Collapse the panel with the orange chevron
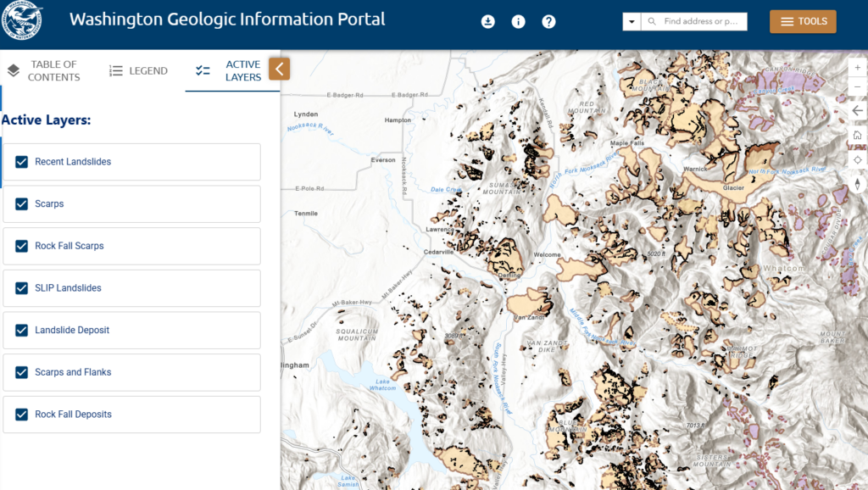The image size is (868, 490). pyautogui.click(x=279, y=69)
